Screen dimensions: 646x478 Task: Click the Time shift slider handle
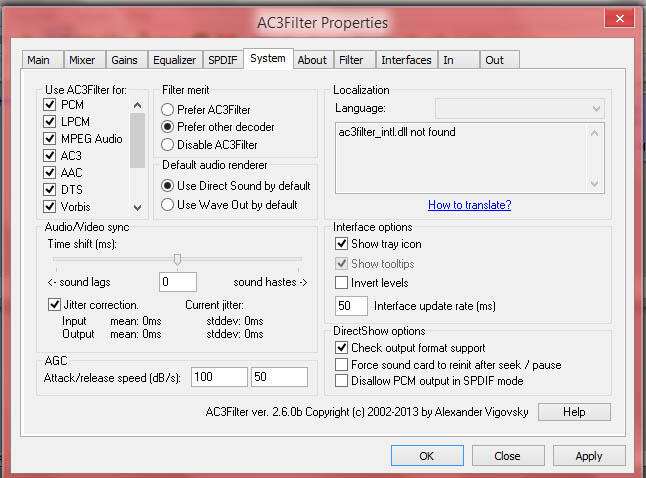pos(177,260)
